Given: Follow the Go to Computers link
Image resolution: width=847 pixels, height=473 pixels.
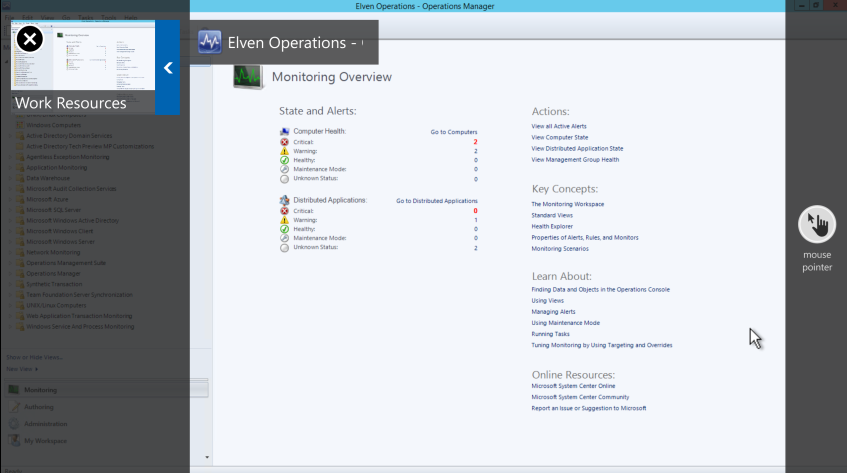Looking at the screenshot, I should pos(454,132).
